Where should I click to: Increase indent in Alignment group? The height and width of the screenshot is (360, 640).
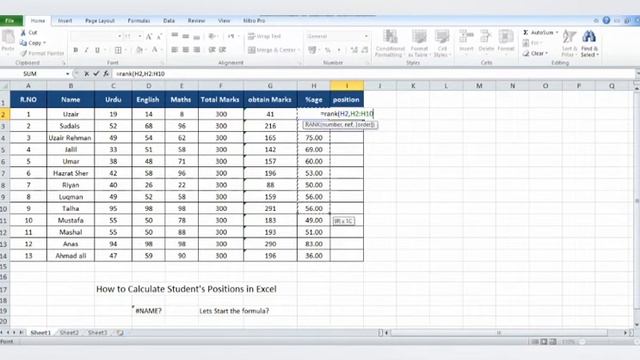click(222, 50)
